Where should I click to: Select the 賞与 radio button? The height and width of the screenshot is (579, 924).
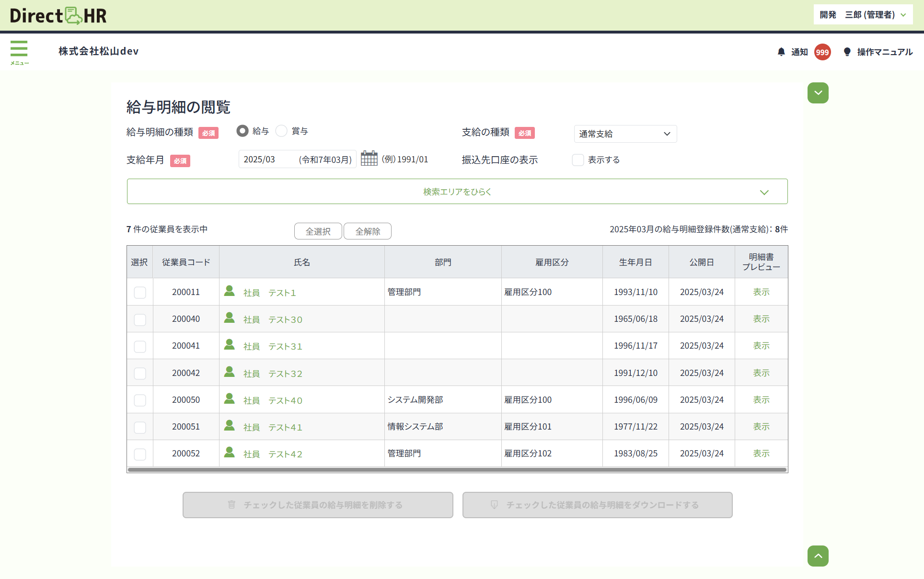coord(281,131)
